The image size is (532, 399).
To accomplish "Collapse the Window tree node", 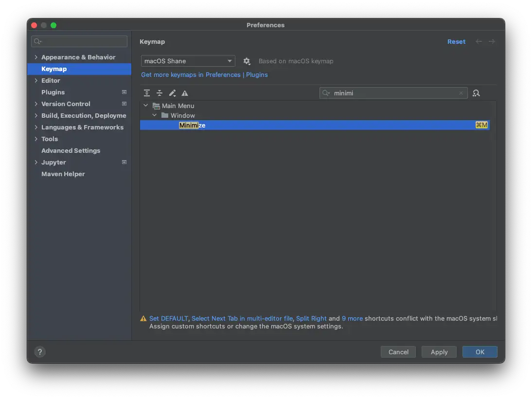I will pyautogui.click(x=154, y=115).
